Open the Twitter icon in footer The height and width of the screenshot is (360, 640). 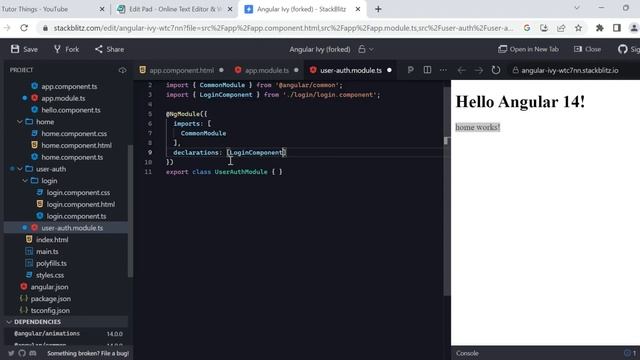pyautogui.click(x=11, y=353)
